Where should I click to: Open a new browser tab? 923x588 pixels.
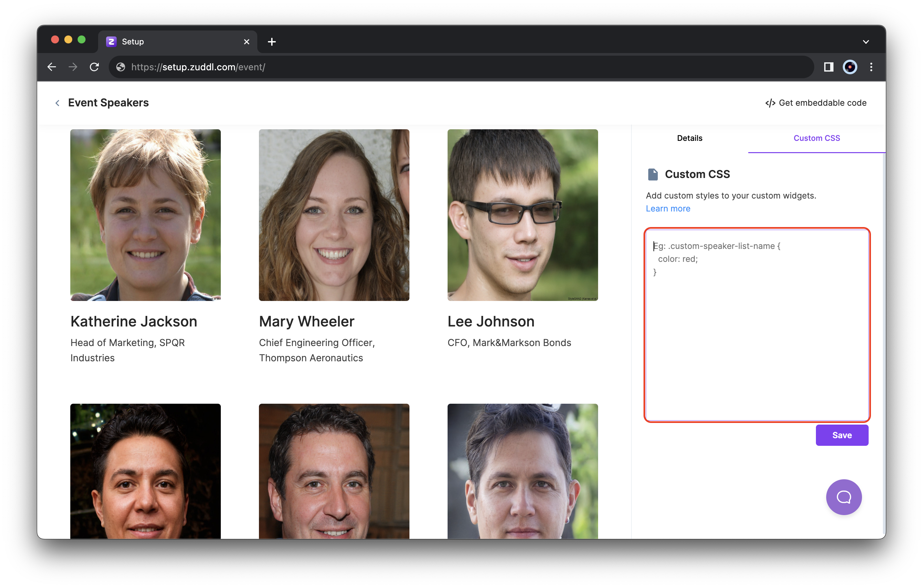click(x=272, y=42)
